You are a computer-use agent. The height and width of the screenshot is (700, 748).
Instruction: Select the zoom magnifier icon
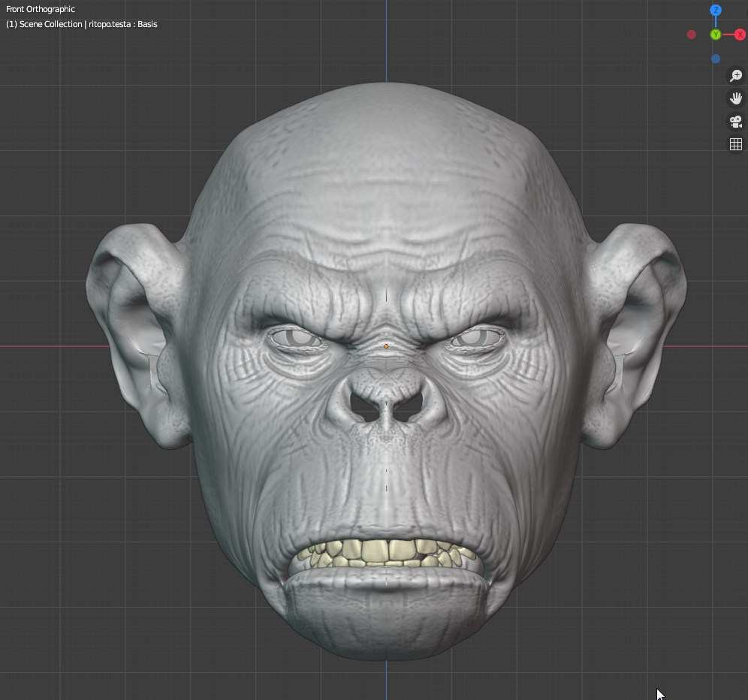pos(736,75)
